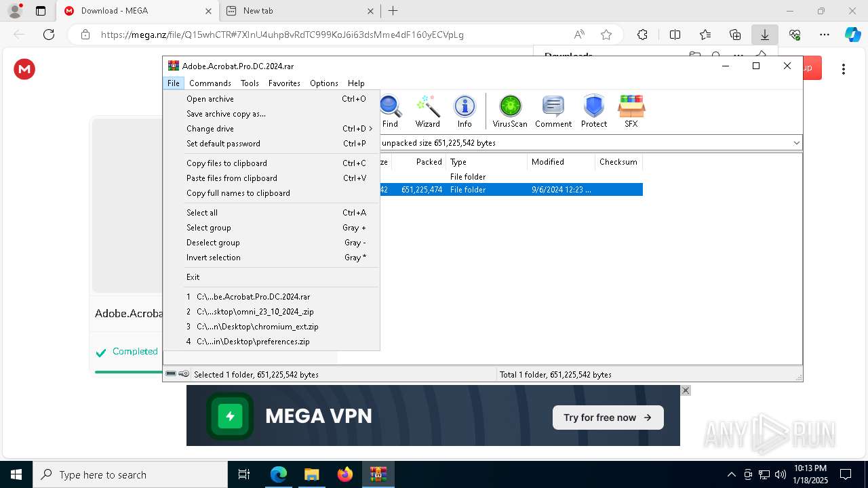Viewport: 868px width, 488px height.
Task: Open the Tools menu
Action: [250, 83]
